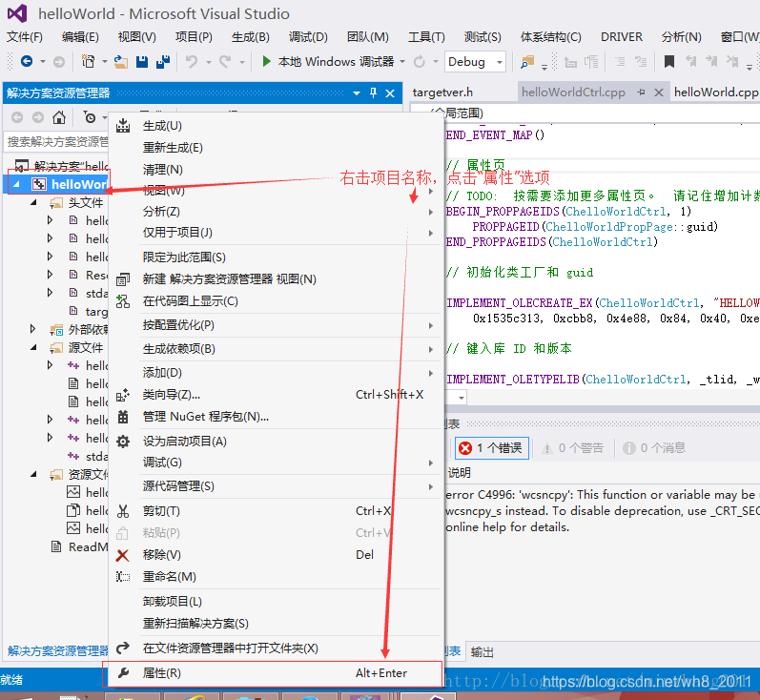Open the 仅用于项目(J) submenu
The image size is (760, 700).
coord(276,233)
